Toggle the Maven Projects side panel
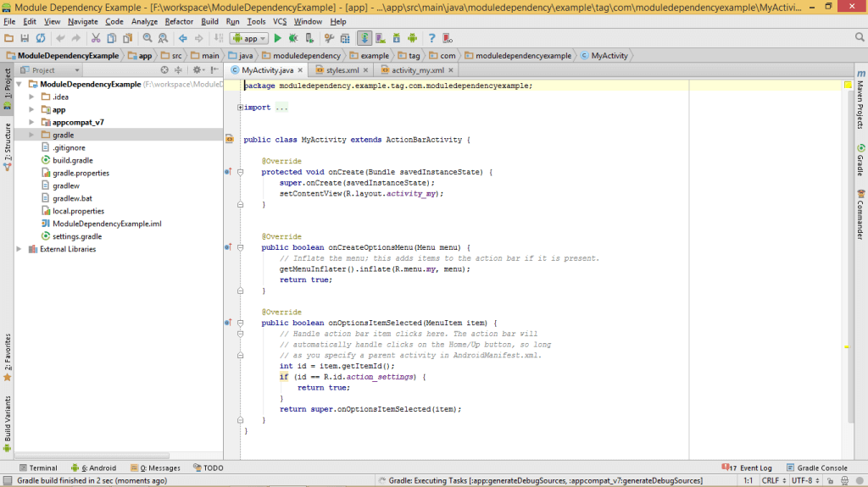868x487 pixels. 861,100
